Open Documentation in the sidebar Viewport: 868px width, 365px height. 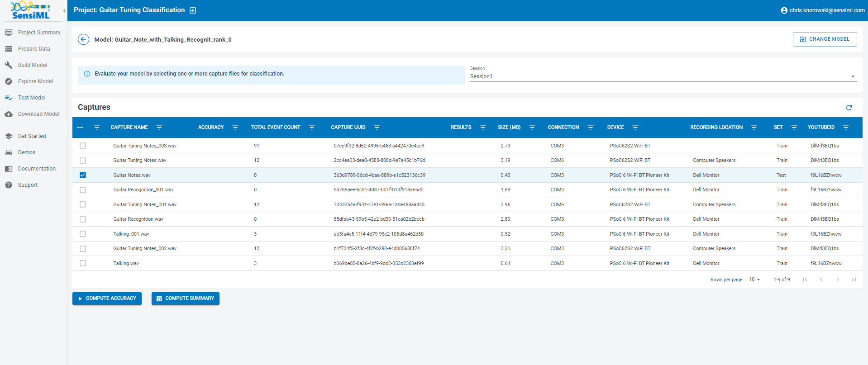point(33,169)
